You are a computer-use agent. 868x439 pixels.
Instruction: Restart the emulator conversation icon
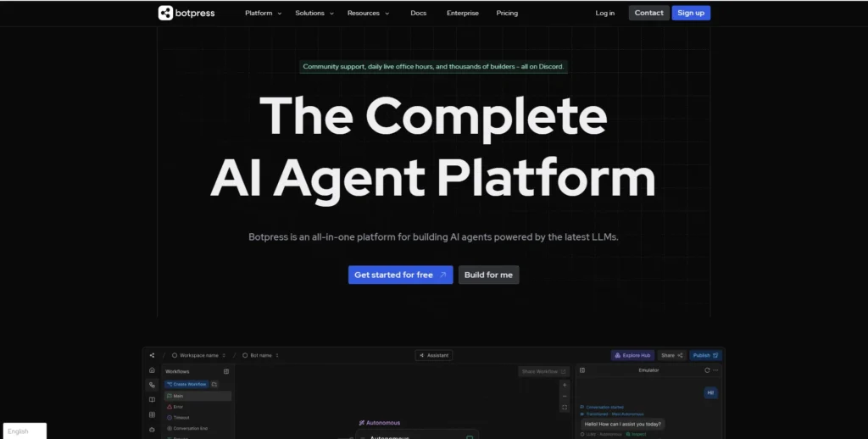(707, 370)
